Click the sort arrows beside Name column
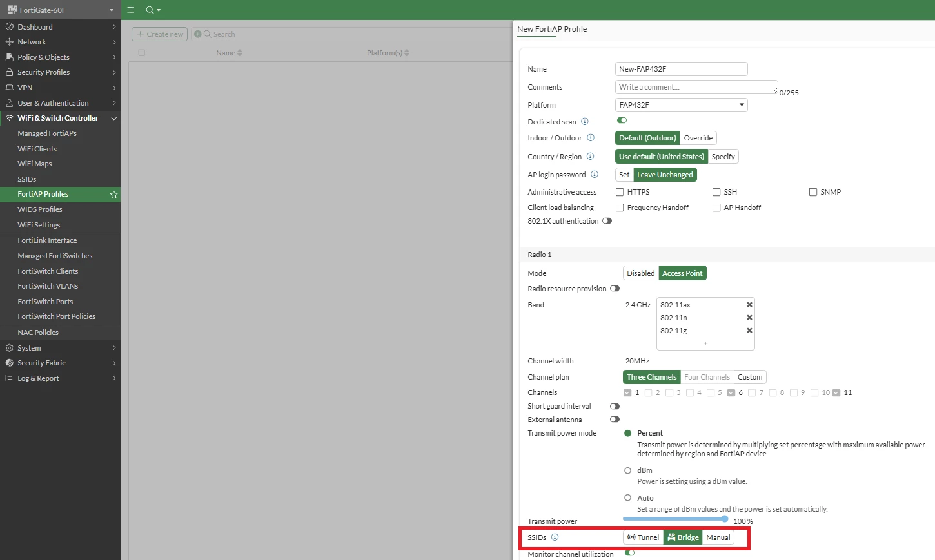 click(240, 53)
